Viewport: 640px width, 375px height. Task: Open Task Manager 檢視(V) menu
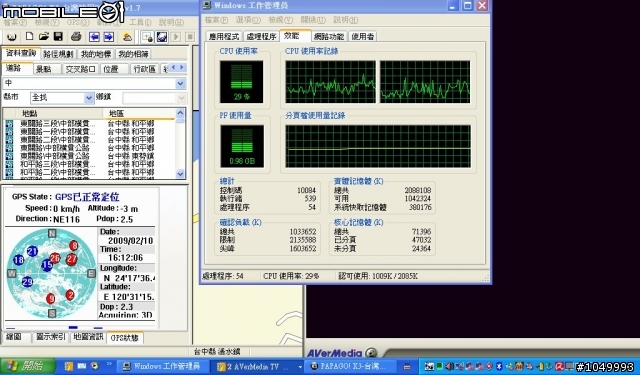coord(280,20)
